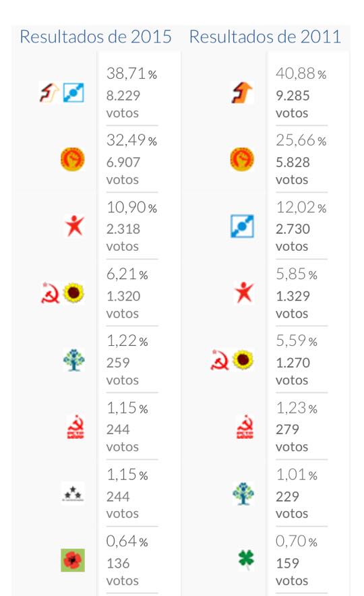Click the three black stars party logo
Screen dimensions: 364x596
click(x=73, y=494)
